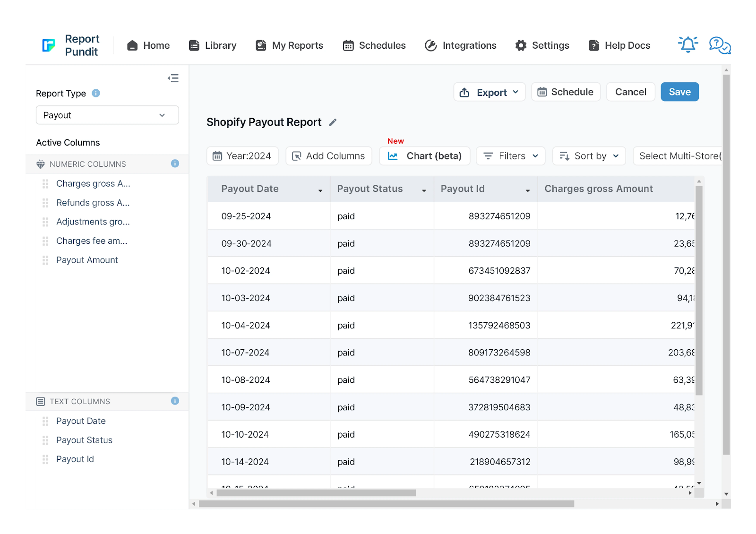Edit report title with the pencil icon
The width and height of the screenshot is (756, 534).
point(333,122)
